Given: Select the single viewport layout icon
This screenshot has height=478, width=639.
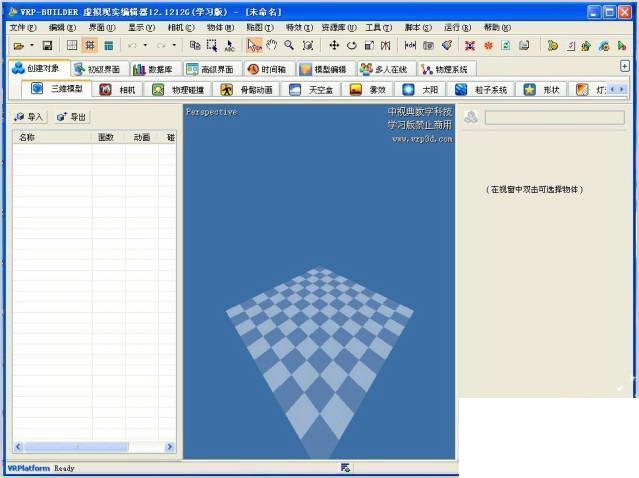Looking at the screenshot, I should [x=72, y=45].
